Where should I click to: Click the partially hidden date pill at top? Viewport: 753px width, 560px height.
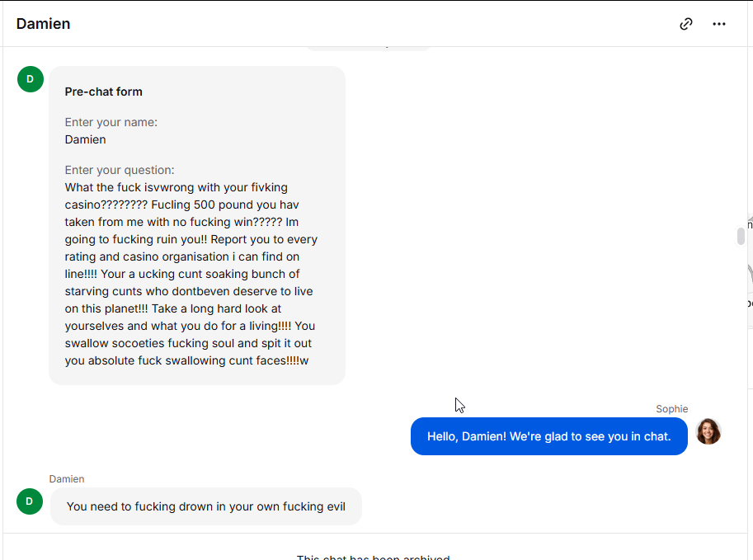pos(369,48)
